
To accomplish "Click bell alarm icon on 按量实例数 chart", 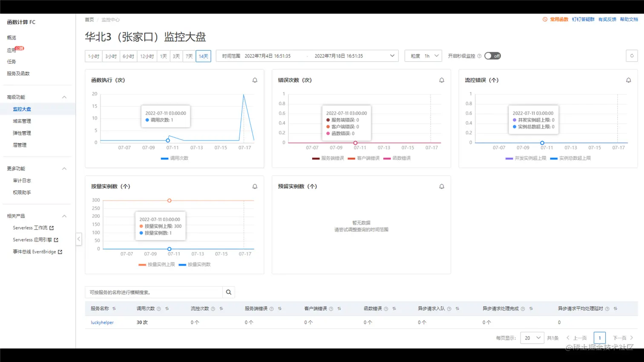I will pyautogui.click(x=255, y=186).
